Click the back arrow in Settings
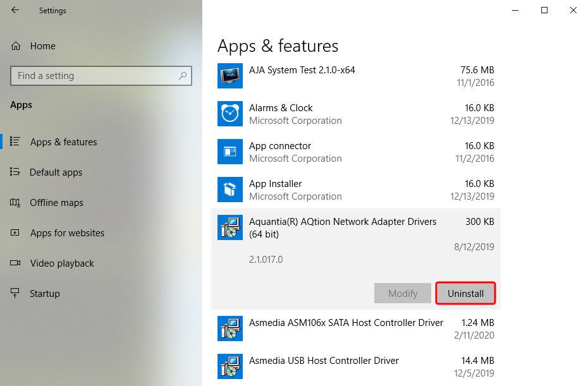The height and width of the screenshot is (386, 588). [15, 10]
